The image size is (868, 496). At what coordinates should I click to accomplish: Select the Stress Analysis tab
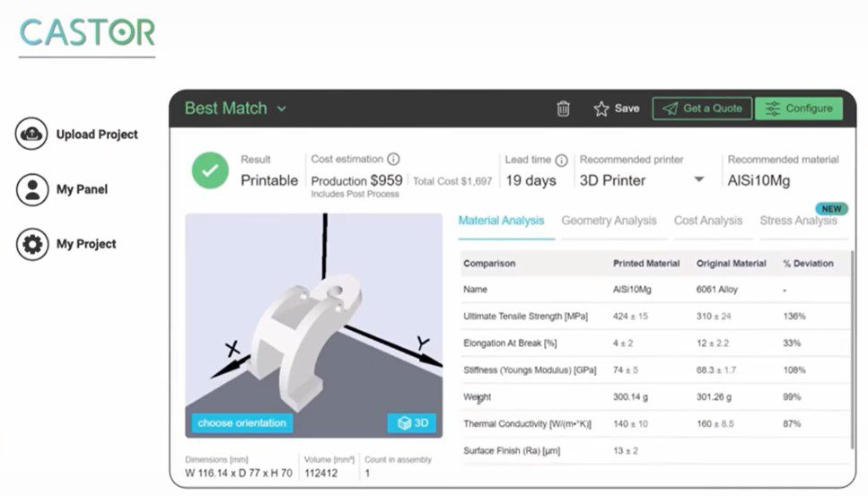(797, 221)
